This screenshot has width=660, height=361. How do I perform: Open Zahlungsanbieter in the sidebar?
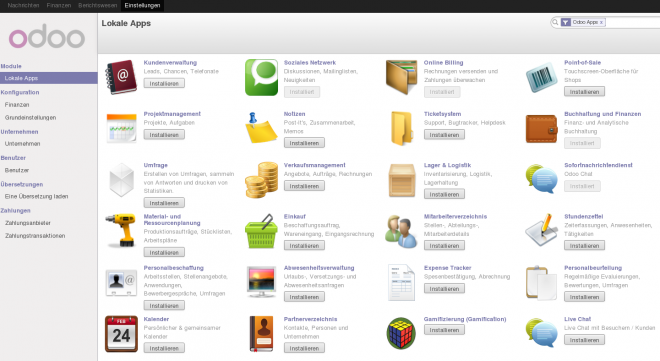click(28, 223)
